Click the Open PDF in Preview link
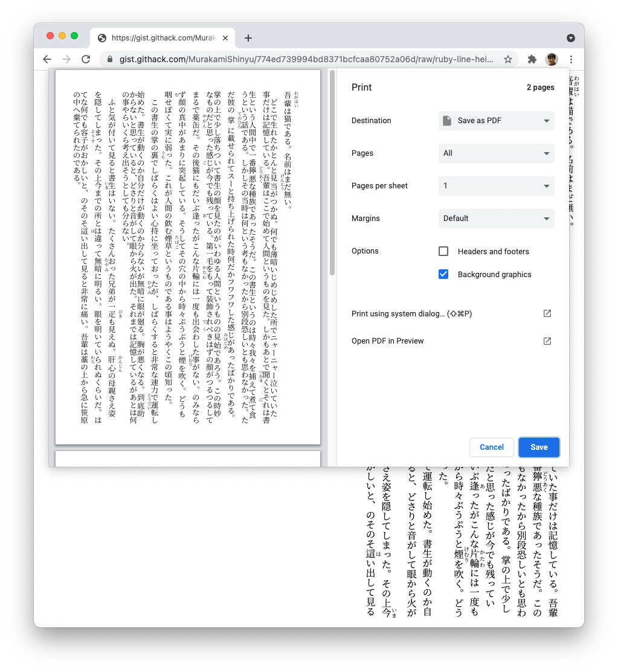Viewport: 618px width, 672px height. click(388, 341)
